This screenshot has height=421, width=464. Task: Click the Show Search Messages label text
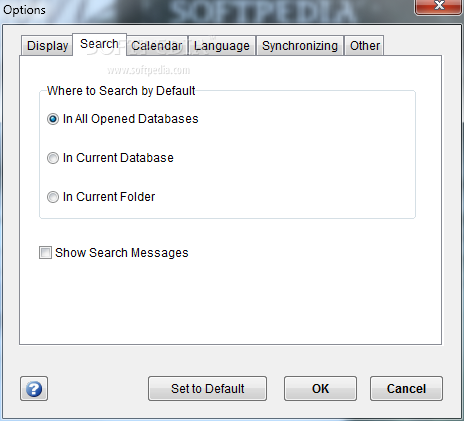click(x=122, y=253)
